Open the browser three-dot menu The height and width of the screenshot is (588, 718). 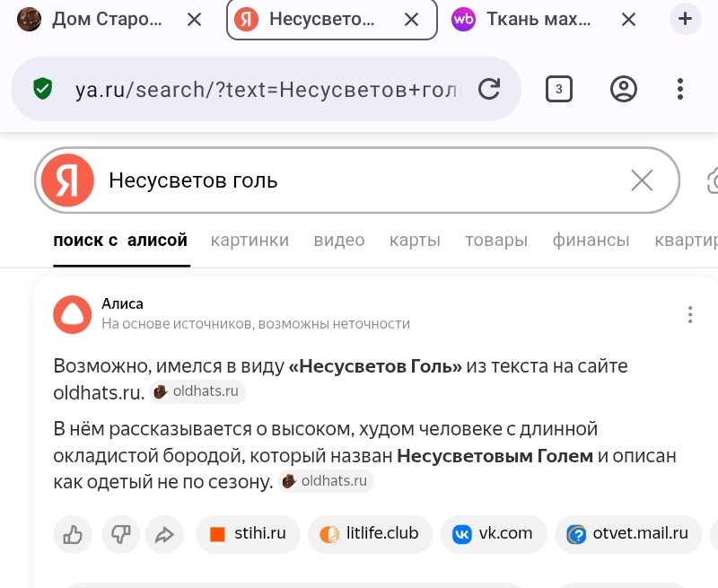tap(680, 89)
